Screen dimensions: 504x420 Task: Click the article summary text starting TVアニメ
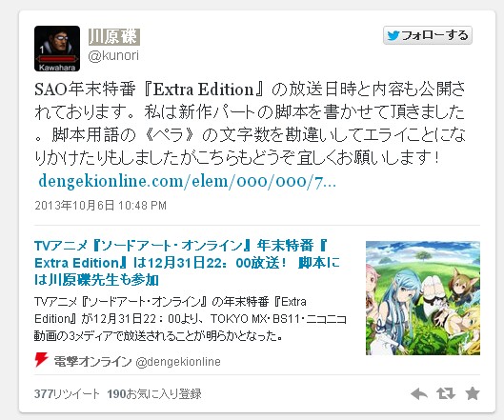point(191,319)
